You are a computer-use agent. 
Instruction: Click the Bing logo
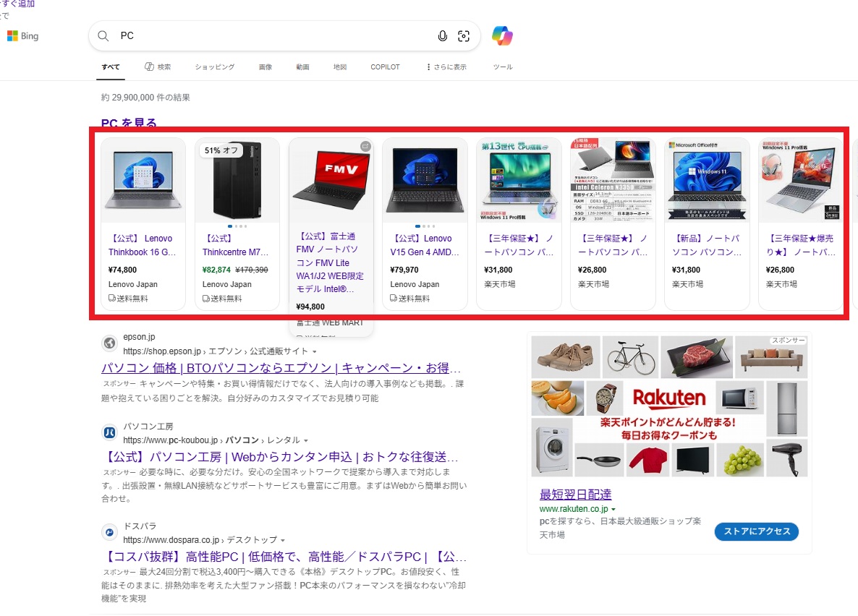pyautogui.click(x=22, y=36)
